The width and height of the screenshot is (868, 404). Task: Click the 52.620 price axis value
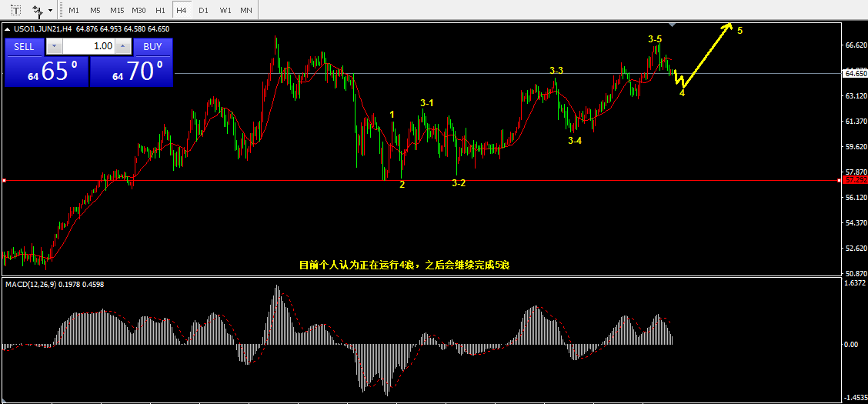pyautogui.click(x=855, y=249)
